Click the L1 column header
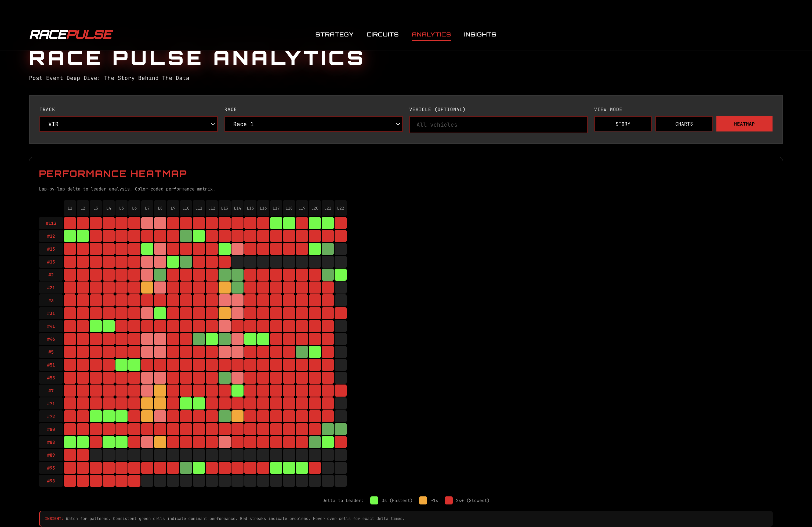The image size is (812, 527). pyautogui.click(x=70, y=208)
